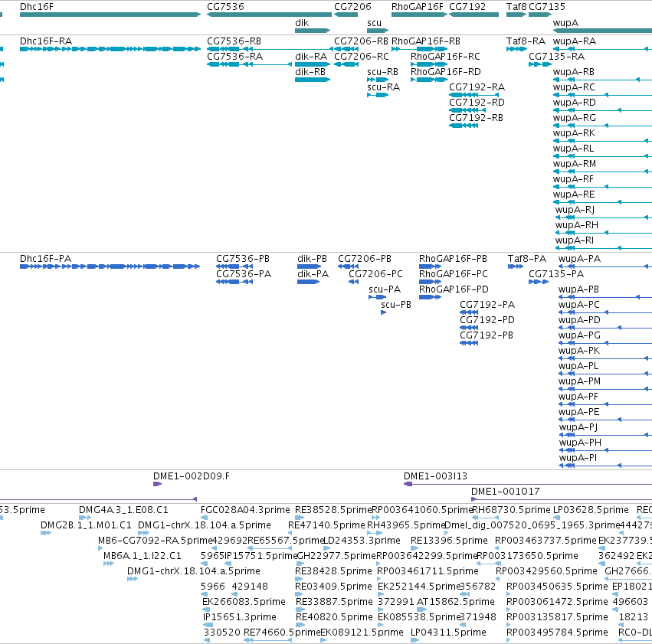Image resolution: width=652 pixels, height=644 pixels.
Task: Click the CG7206 gene feature
Action: tap(346, 15)
